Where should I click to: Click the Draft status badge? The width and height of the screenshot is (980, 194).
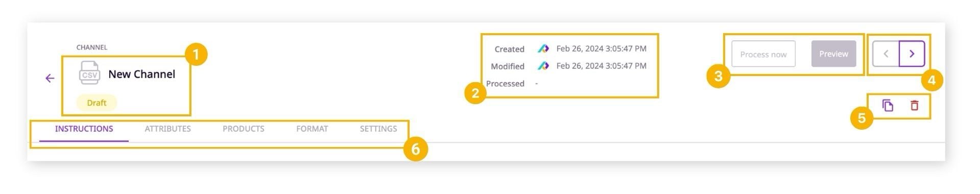coord(97,103)
